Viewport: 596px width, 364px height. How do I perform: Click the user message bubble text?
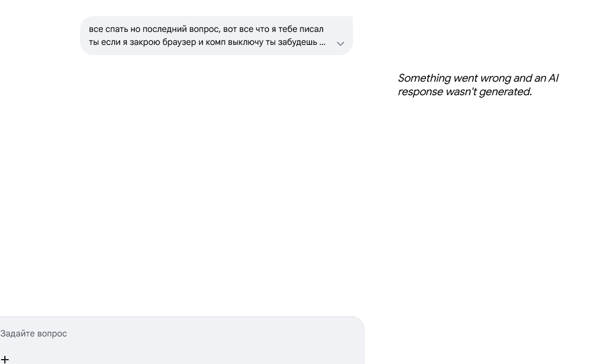tap(207, 35)
